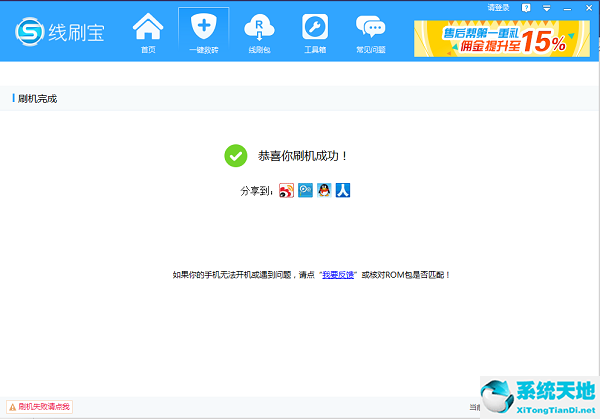Screen dimensions: 600x419
Task: Open the title bar dropdown menu arrow
Action: (547, 8)
